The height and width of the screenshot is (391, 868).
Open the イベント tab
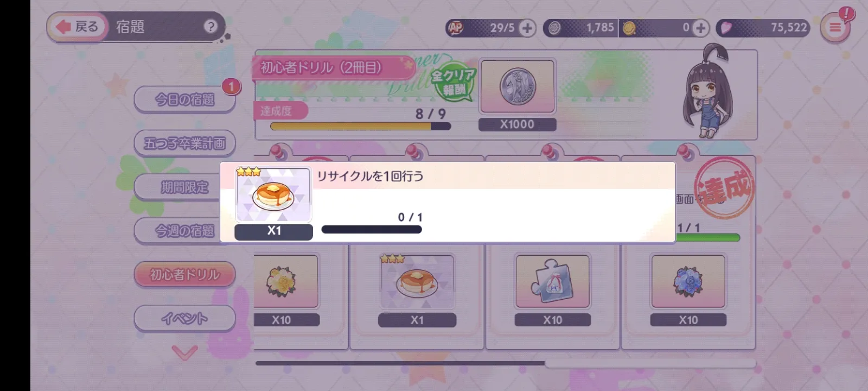185,318
